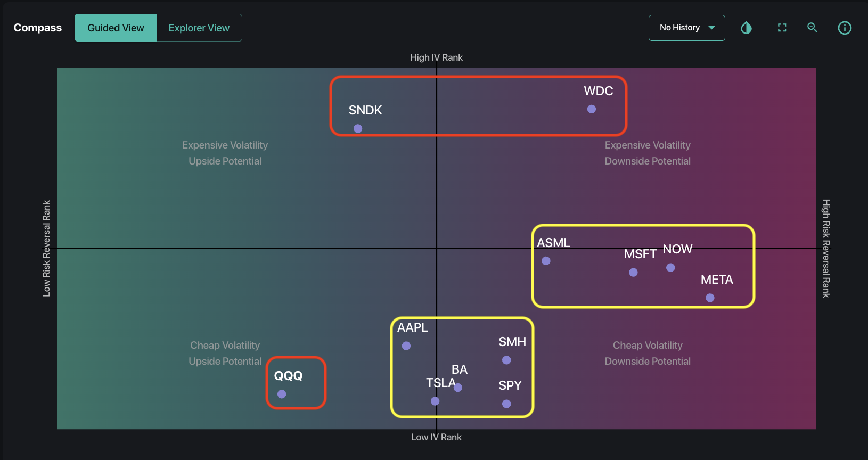Image resolution: width=868 pixels, height=460 pixels.
Task: Select the ASML data point
Action: pos(546,261)
